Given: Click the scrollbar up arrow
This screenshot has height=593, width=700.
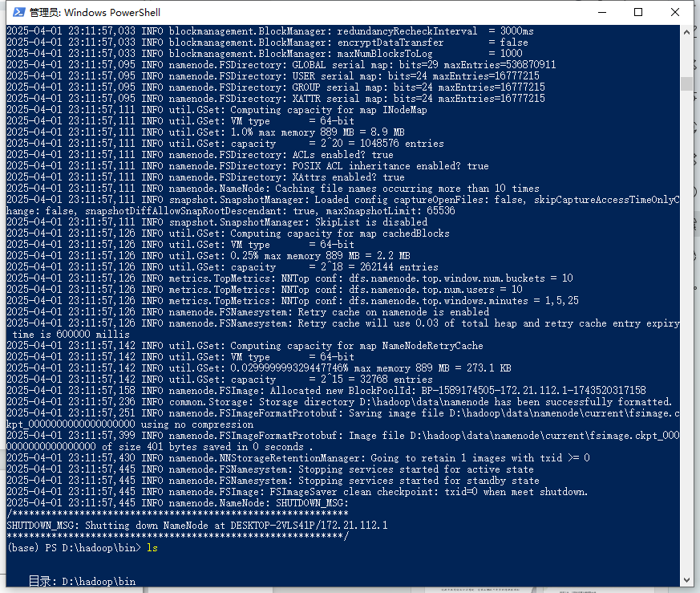Looking at the screenshot, I should [x=686, y=32].
